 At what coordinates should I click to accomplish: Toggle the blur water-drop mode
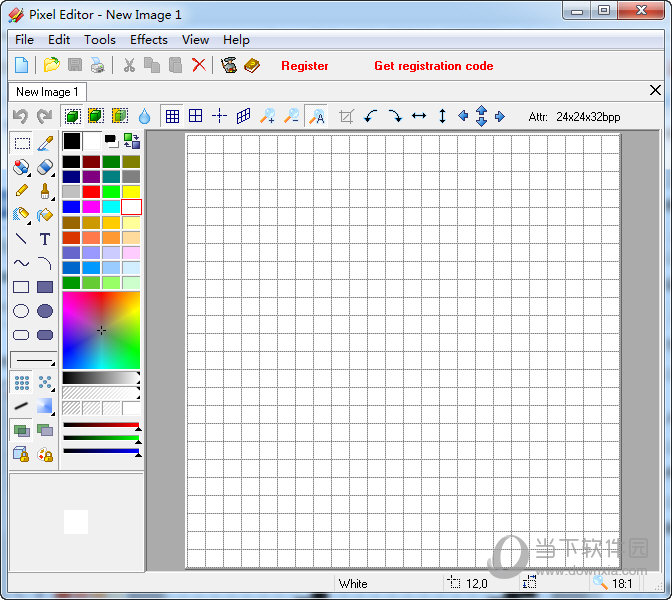144,117
